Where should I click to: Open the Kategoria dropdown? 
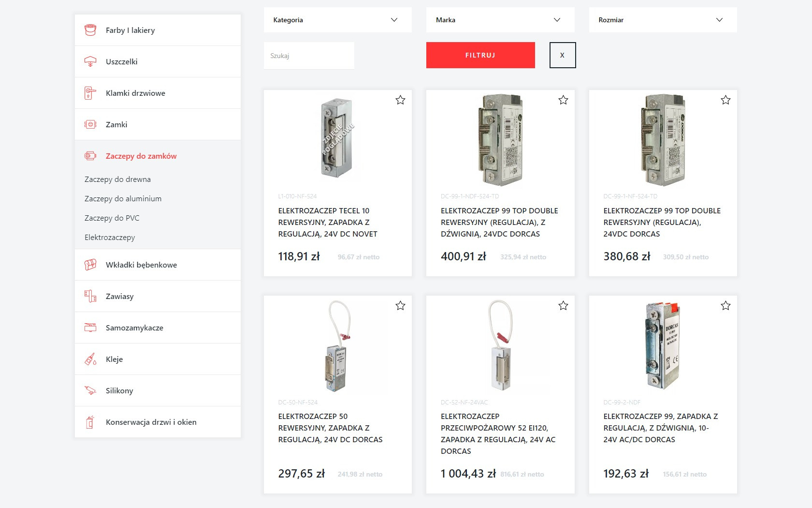[337, 20]
